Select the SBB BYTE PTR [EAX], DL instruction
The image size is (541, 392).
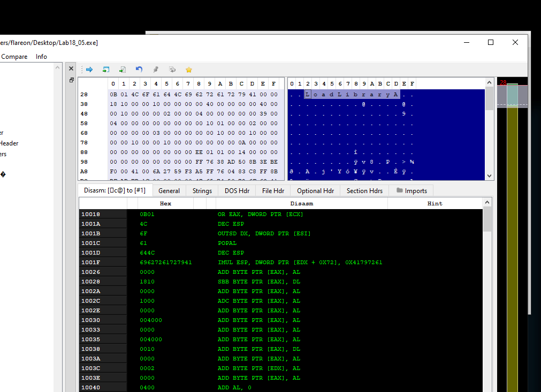click(x=259, y=282)
